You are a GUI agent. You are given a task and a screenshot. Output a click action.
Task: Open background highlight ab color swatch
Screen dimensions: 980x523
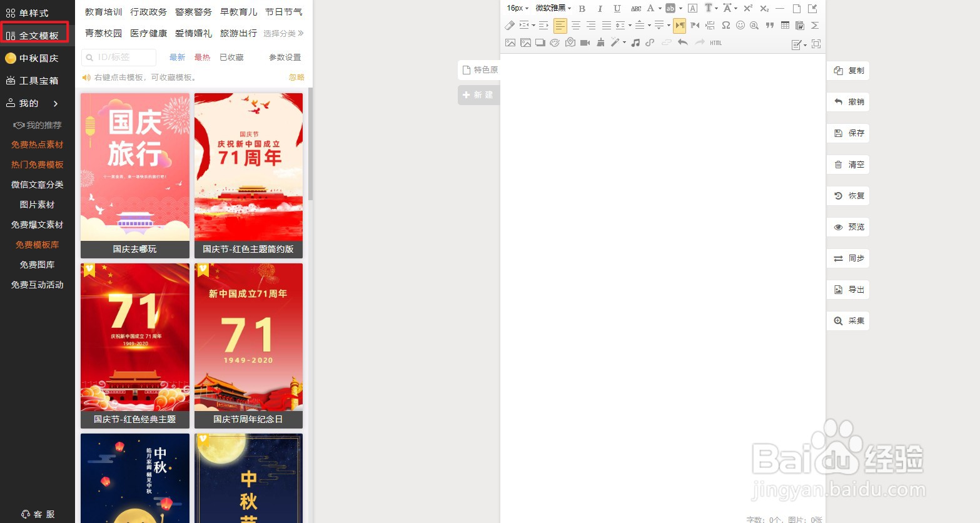[670, 8]
